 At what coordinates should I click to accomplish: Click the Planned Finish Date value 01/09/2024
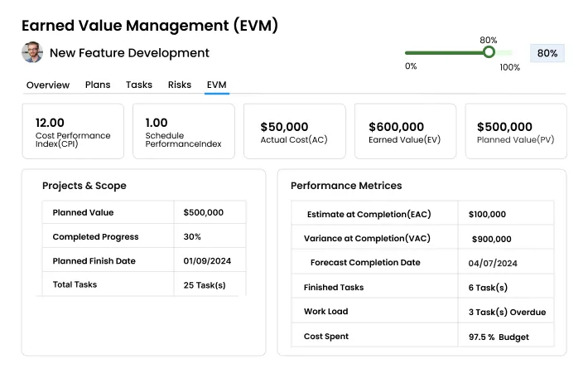(205, 261)
